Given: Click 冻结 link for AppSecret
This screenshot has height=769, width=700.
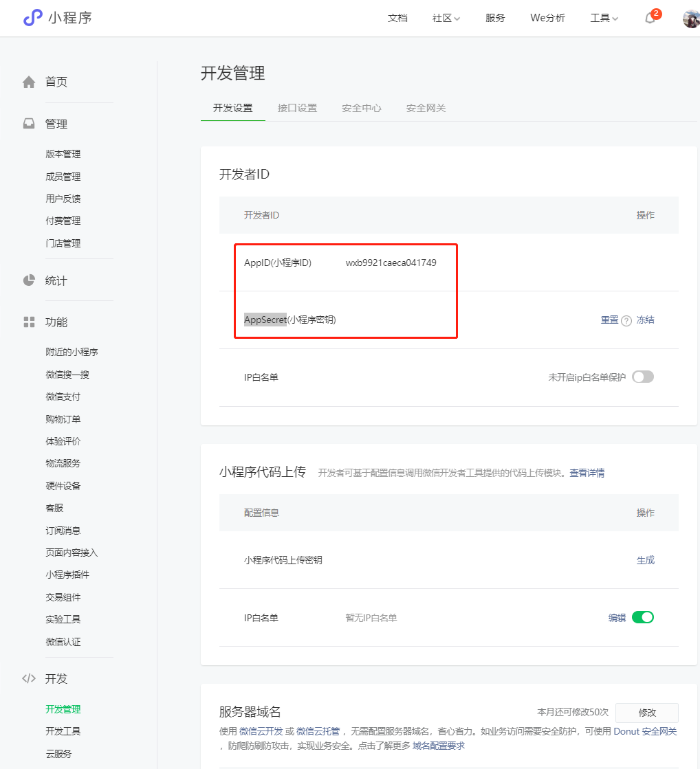Looking at the screenshot, I should pos(646,320).
